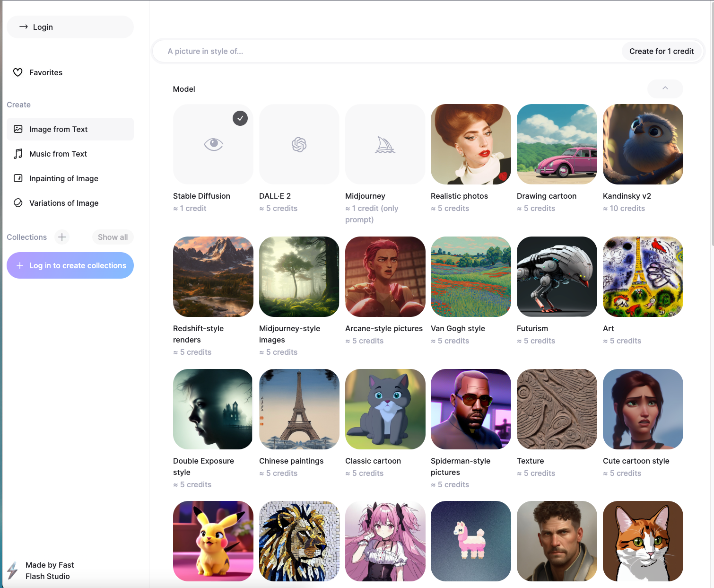
Task: Choose the Double Exposure style thumbnail
Action: [213, 409]
